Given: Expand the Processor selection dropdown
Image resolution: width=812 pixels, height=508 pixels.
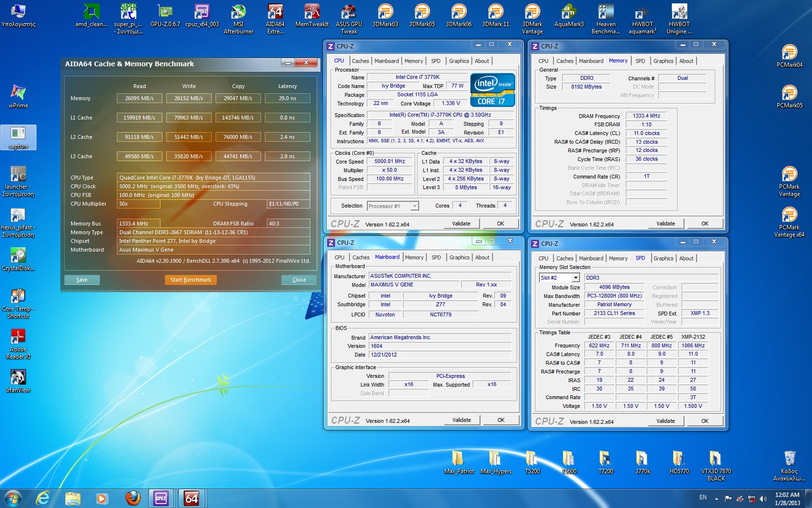Looking at the screenshot, I should [x=415, y=206].
